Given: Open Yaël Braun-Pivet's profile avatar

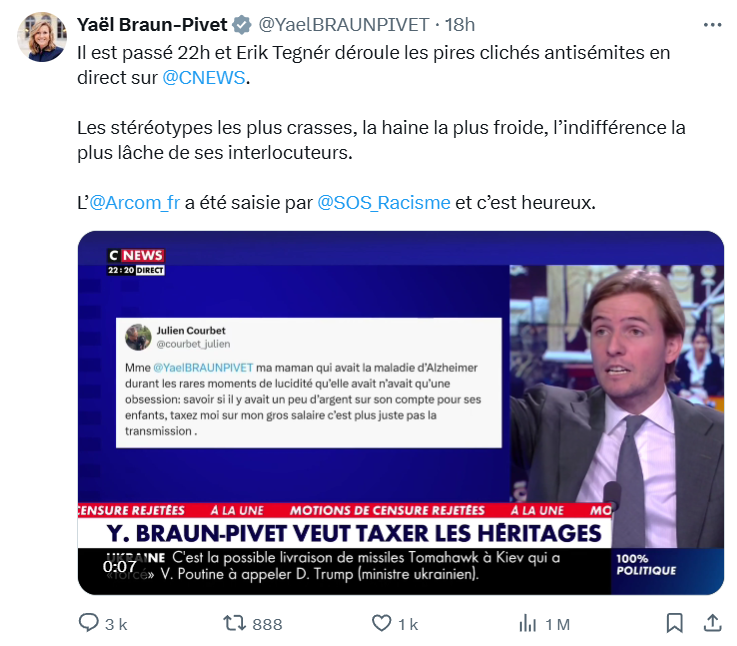Looking at the screenshot, I should 42,37.
